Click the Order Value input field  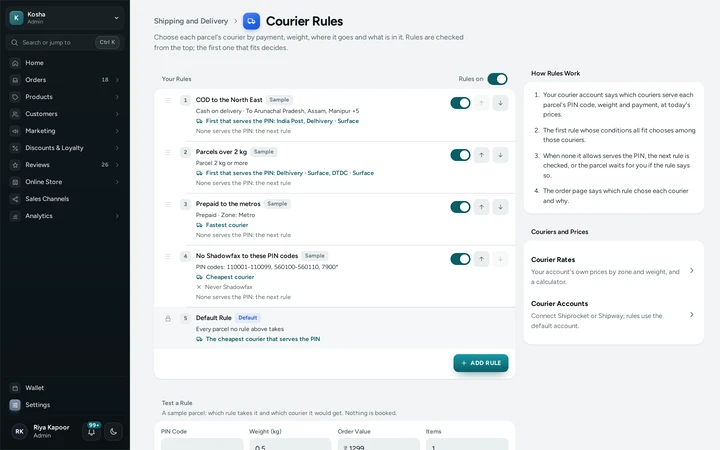point(378,444)
